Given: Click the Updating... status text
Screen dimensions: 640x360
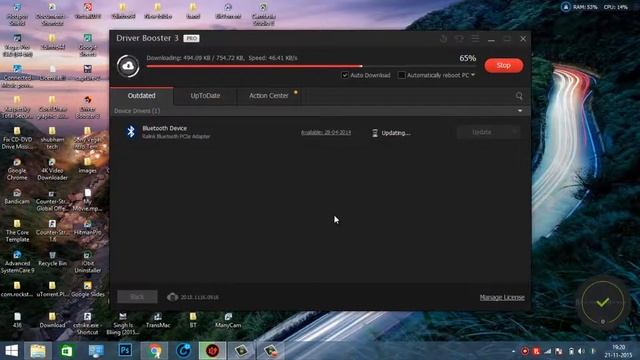Looking at the screenshot, I should point(396,133).
